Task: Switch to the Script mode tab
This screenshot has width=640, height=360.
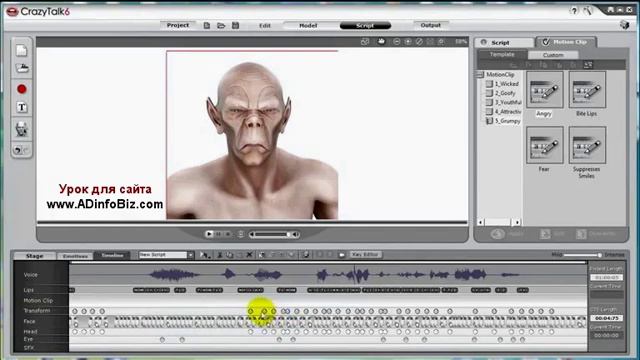Action: click(365, 25)
